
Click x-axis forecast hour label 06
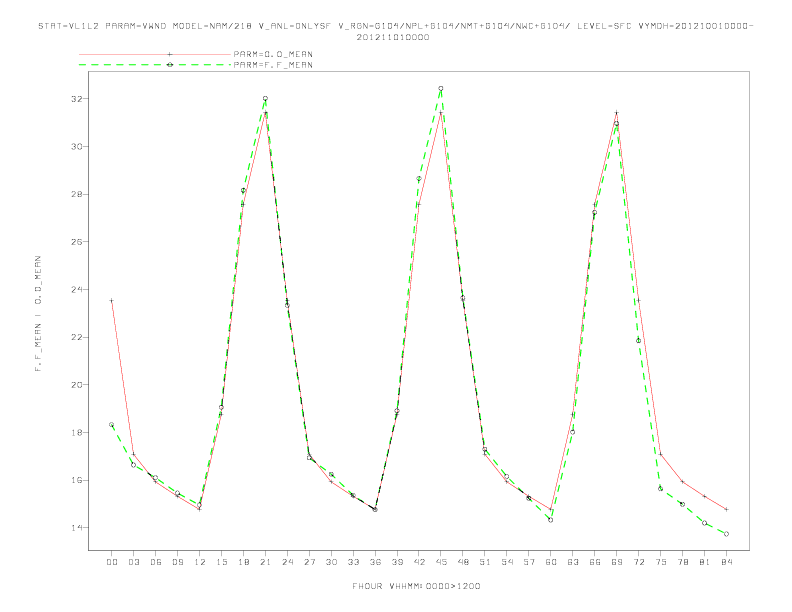[156, 562]
